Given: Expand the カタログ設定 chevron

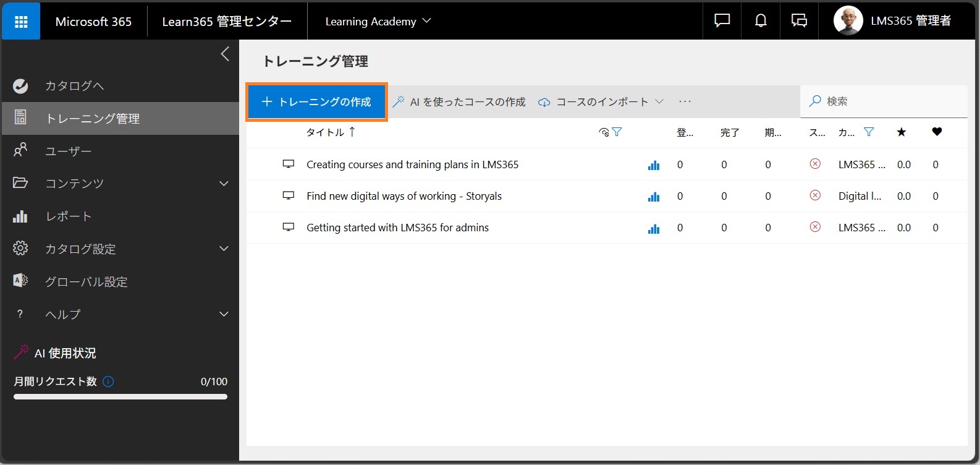Looking at the screenshot, I should tap(224, 249).
